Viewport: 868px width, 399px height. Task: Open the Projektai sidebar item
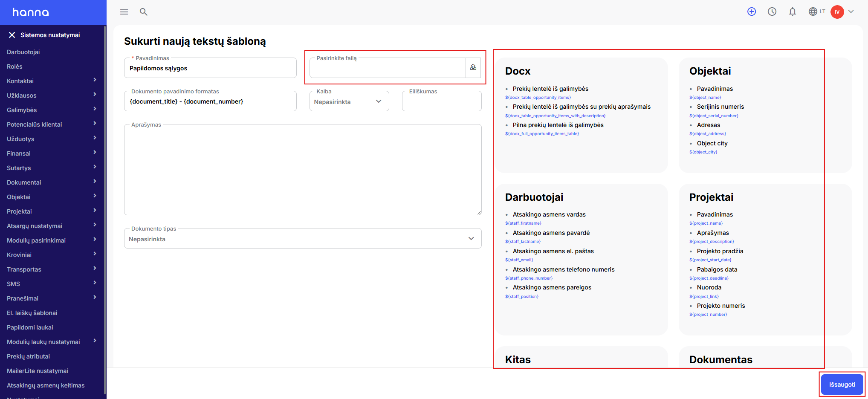tap(19, 211)
